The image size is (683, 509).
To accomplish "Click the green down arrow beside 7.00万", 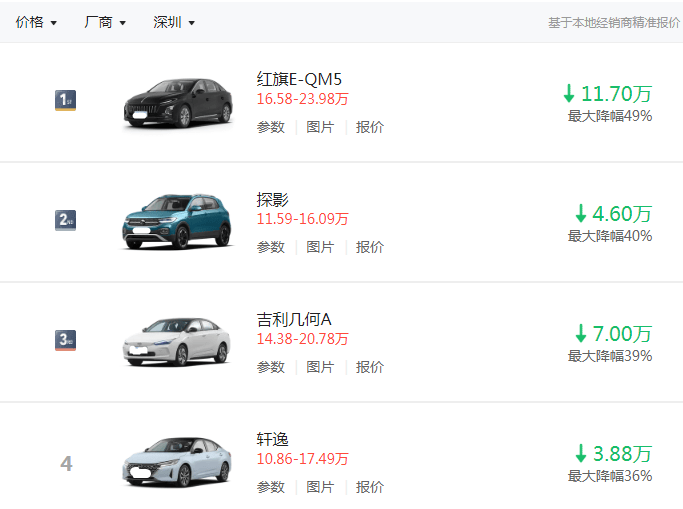I will coord(581,334).
